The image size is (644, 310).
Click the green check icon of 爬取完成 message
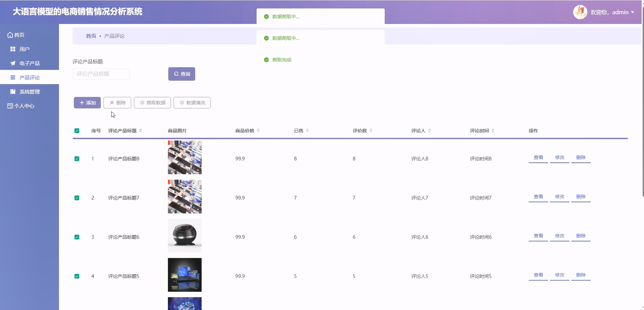tap(266, 60)
